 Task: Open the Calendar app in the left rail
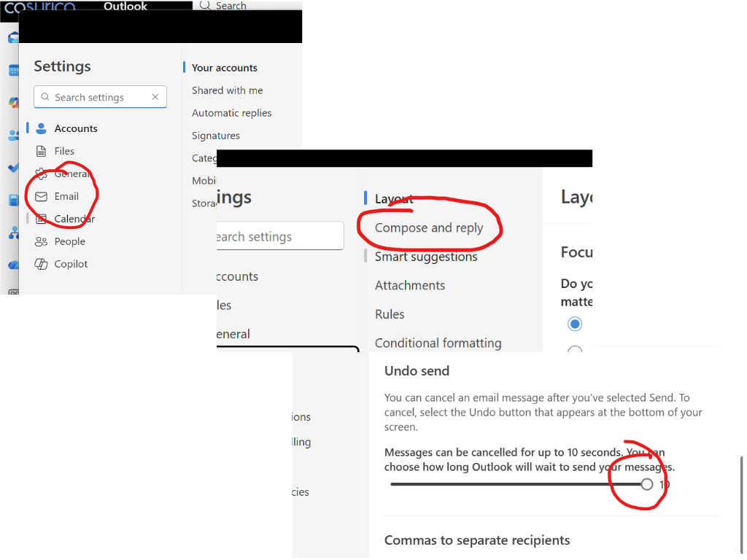tap(12, 70)
